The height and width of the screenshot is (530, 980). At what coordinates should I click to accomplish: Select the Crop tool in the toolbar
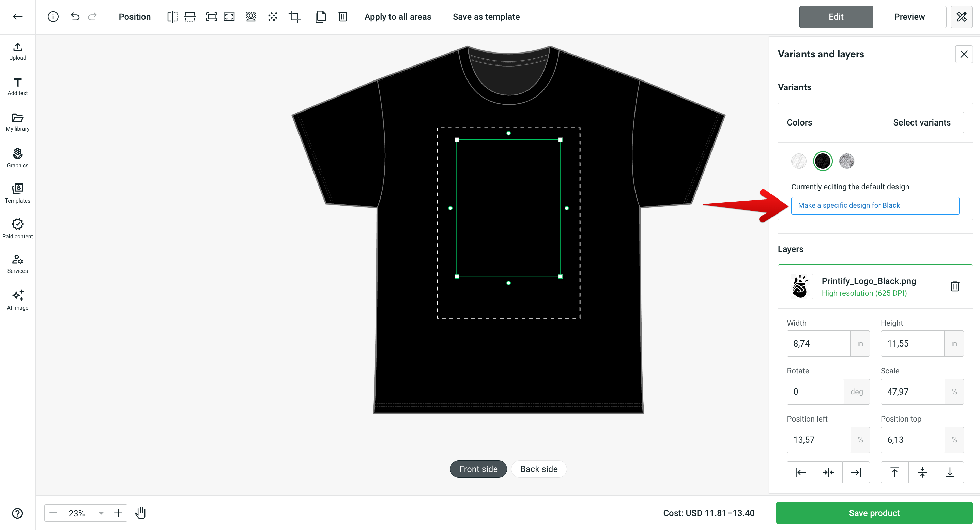click(x=294, y=16)
